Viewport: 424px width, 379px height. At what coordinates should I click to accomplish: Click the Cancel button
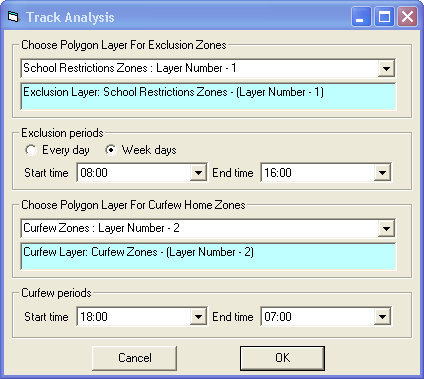[x=134, y=358]
